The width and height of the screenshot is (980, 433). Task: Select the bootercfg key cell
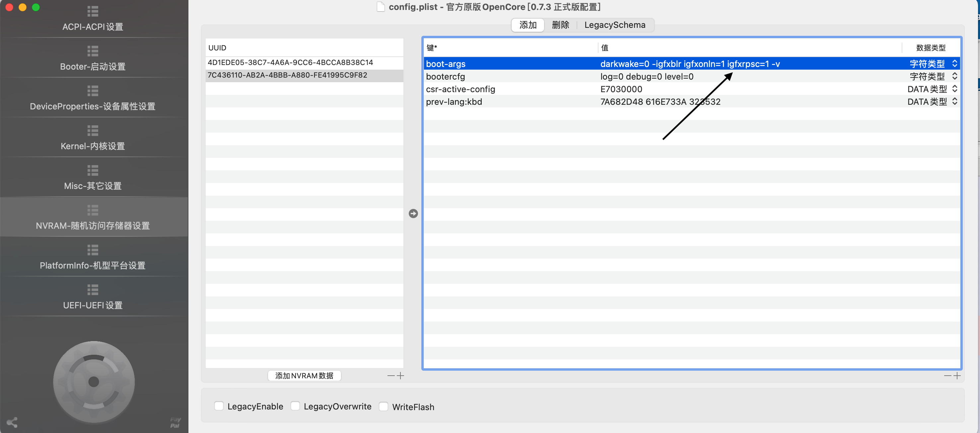(x=510, y=76)
